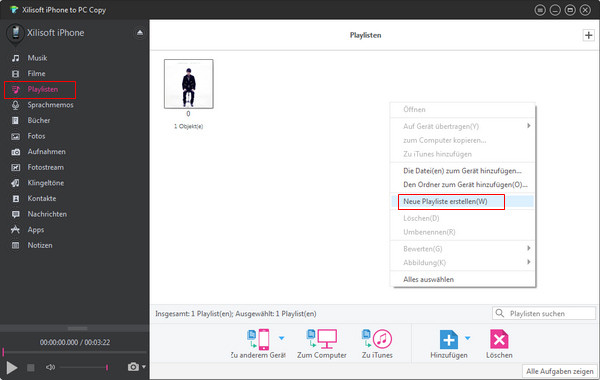
Task: Open the Fotostream category
Action: [46, 168]
